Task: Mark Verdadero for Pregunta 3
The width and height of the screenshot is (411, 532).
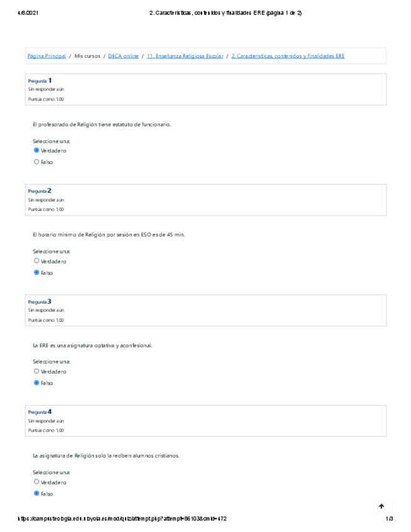Action: pyautogui.click(x=36, y=371)
